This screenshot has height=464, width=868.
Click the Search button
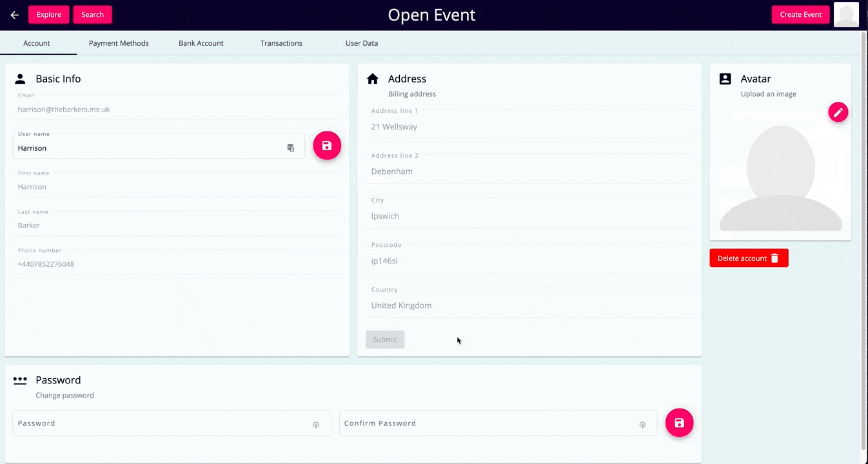point(92,15)
